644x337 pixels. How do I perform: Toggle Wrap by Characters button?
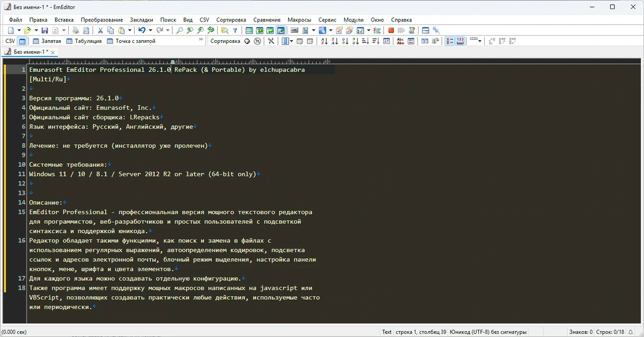(259, 31)
